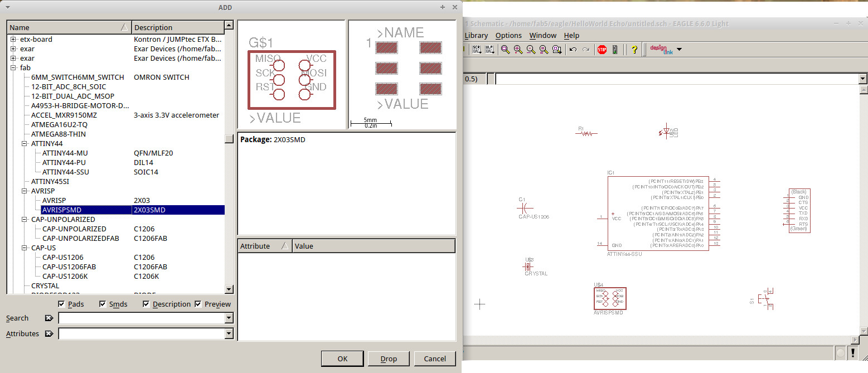
Task: Collapse the CAP-US device group
Action: pyautogui.click(x=25, y=248)
